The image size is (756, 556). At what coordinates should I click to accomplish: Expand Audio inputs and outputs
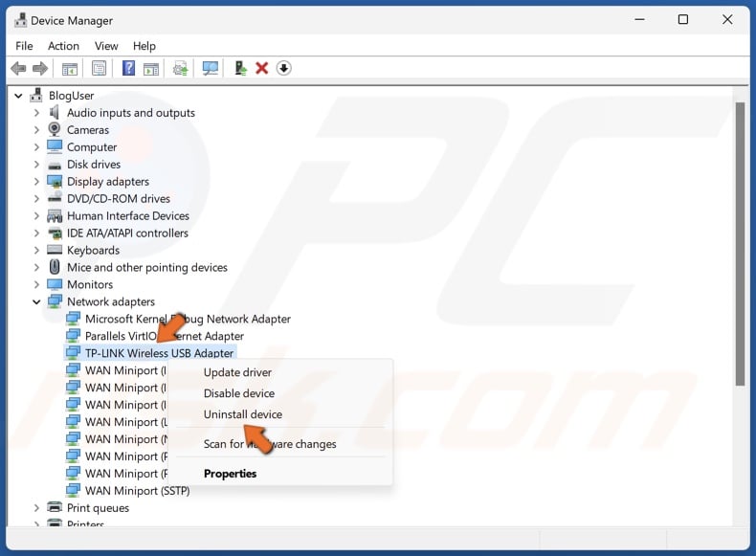pos(36,113)
